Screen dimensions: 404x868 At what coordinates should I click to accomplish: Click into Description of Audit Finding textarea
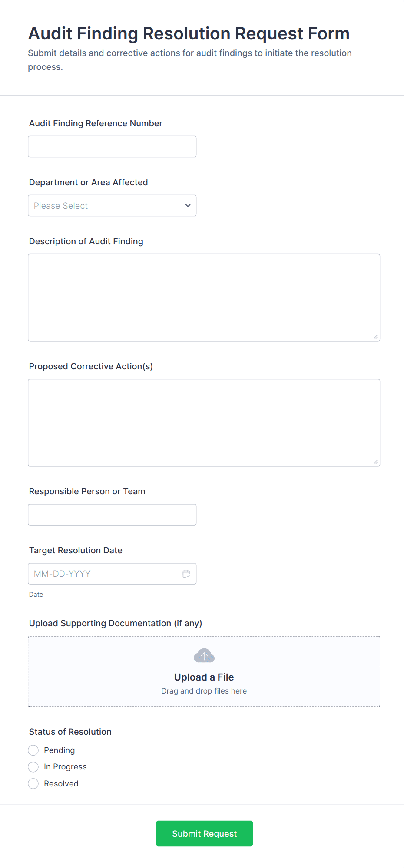point(204,297)
